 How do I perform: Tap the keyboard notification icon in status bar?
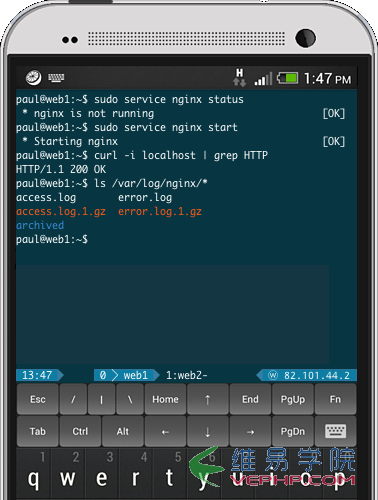pos(56,78)
